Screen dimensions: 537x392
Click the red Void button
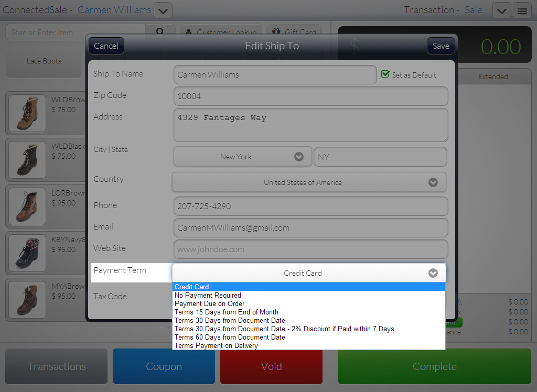click(x=271, y=366)
